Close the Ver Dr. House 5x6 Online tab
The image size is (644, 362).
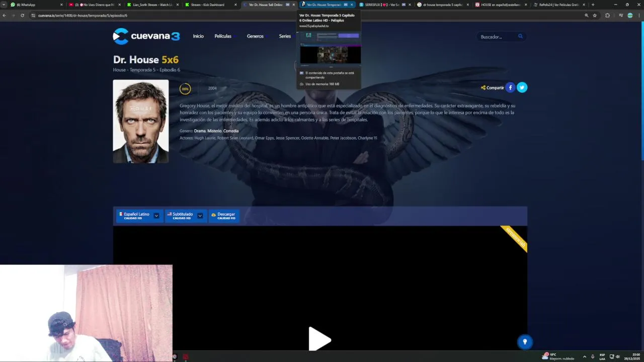[294, 5]
